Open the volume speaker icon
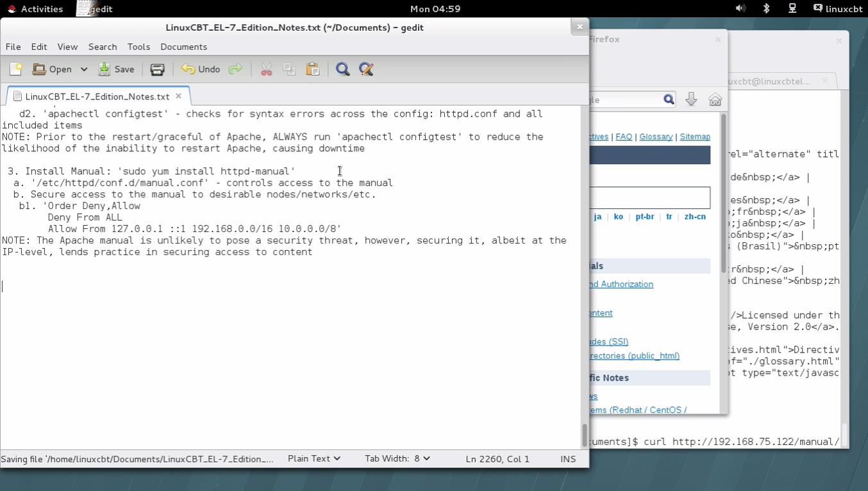The width and height of the screenshot is (868, 491). point(740,9)
